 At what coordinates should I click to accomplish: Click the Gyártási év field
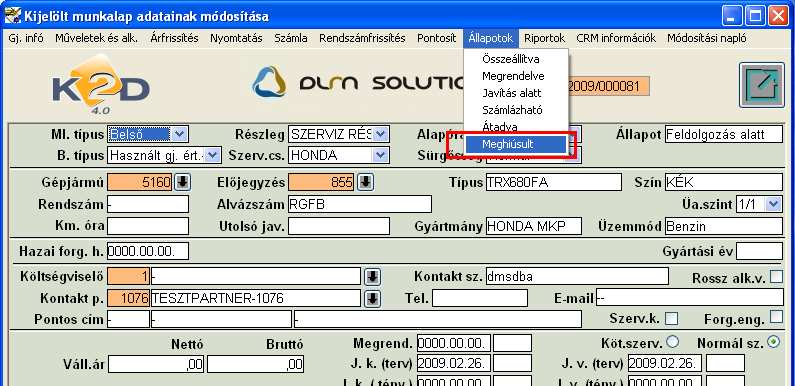point(759,251)
